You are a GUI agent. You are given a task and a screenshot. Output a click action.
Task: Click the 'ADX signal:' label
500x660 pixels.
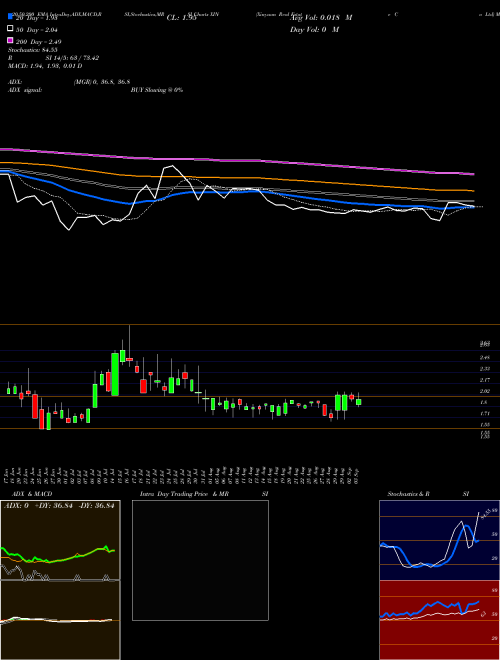click(x=24, y=90)
